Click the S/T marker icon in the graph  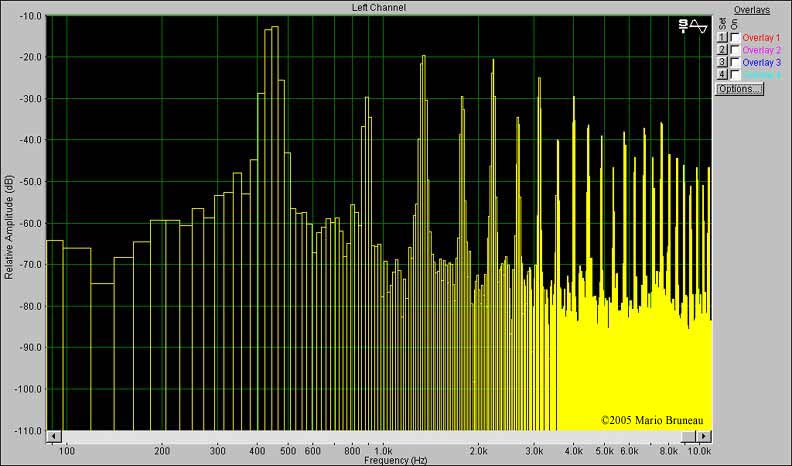[683, 26]
